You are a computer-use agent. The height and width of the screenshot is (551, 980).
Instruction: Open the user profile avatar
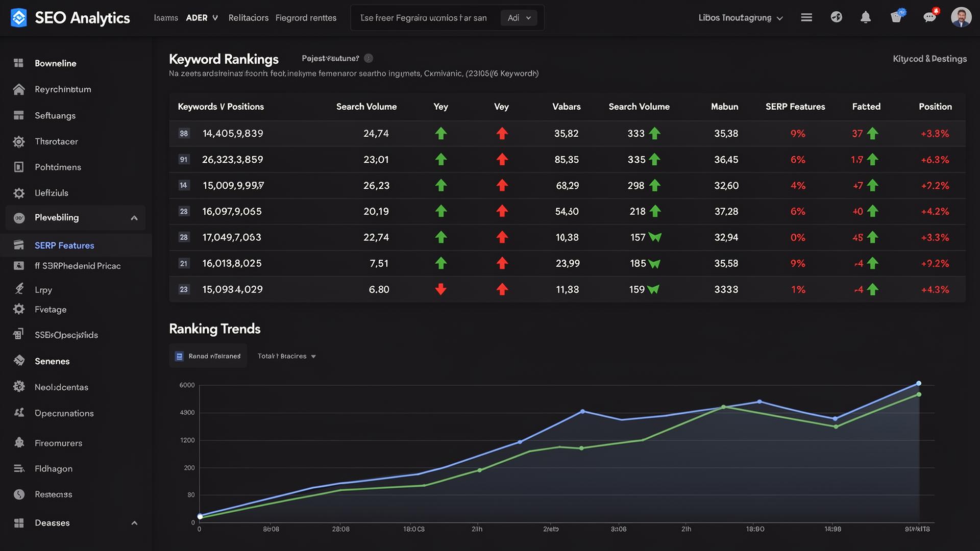[x=961, y=17]
